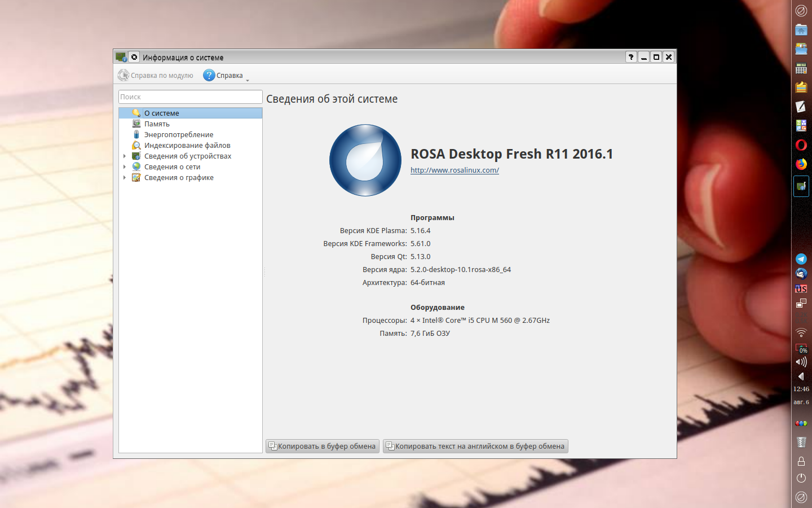Click Копировать текст на английском в буфер обмена

point(475,446)
